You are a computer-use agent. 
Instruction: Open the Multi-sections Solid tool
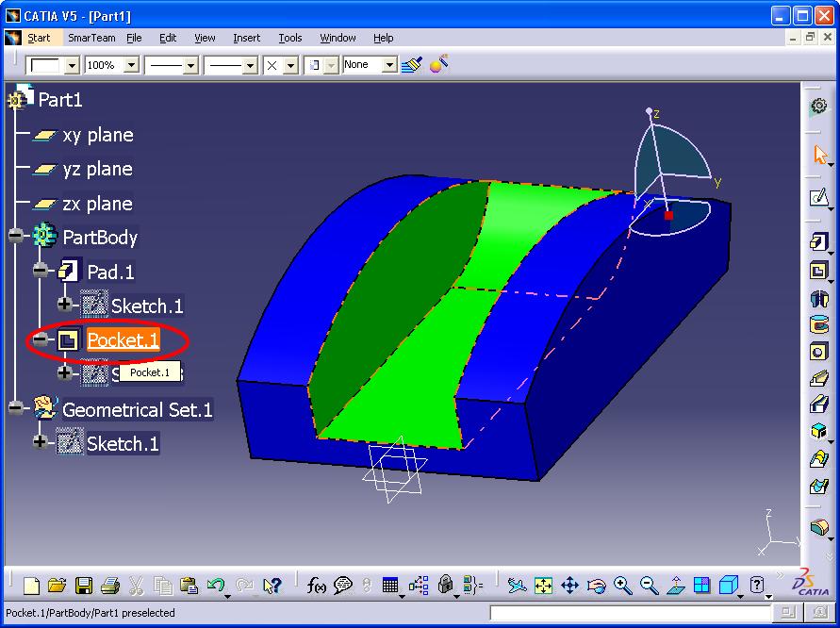point(818,459)
